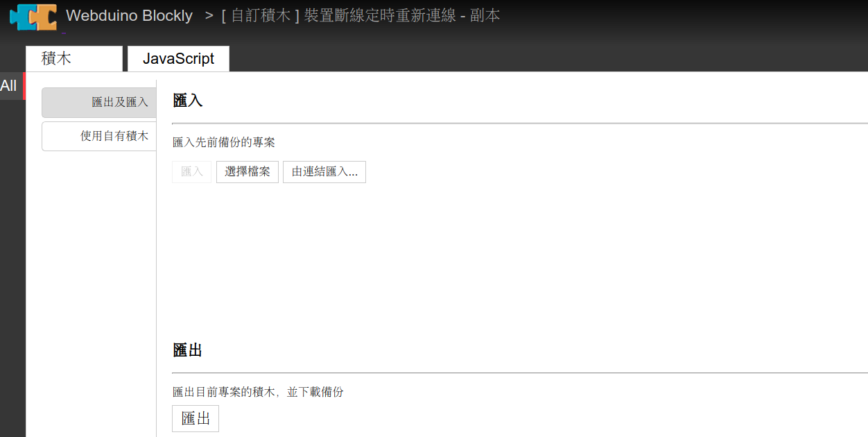868x437 pixels.
Task: Click the text 匯入先前備份的專案
Action: pyautogui.click(x=223, y=142)
